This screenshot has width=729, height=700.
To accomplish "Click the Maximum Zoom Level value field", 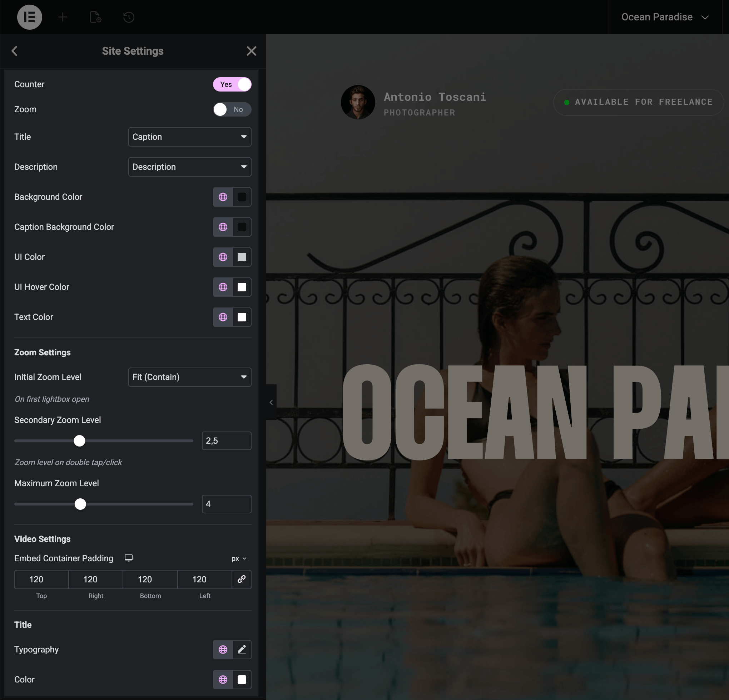I will (x=226, y=504).
